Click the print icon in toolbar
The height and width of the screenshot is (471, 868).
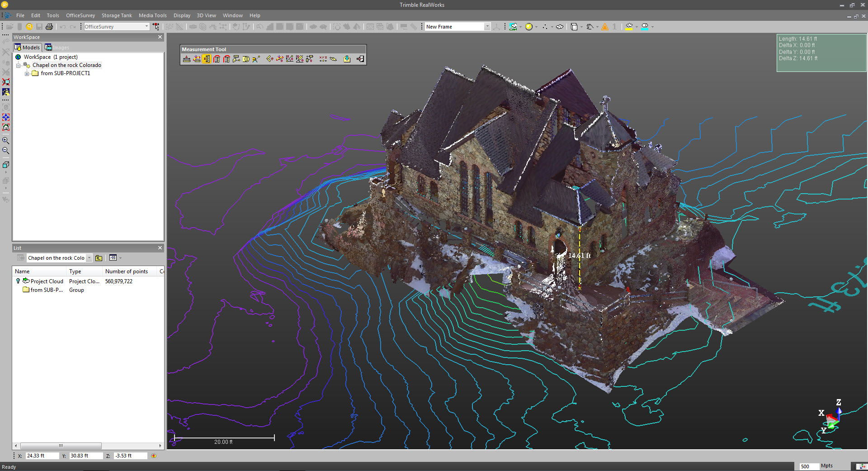[x=49, y=27]
